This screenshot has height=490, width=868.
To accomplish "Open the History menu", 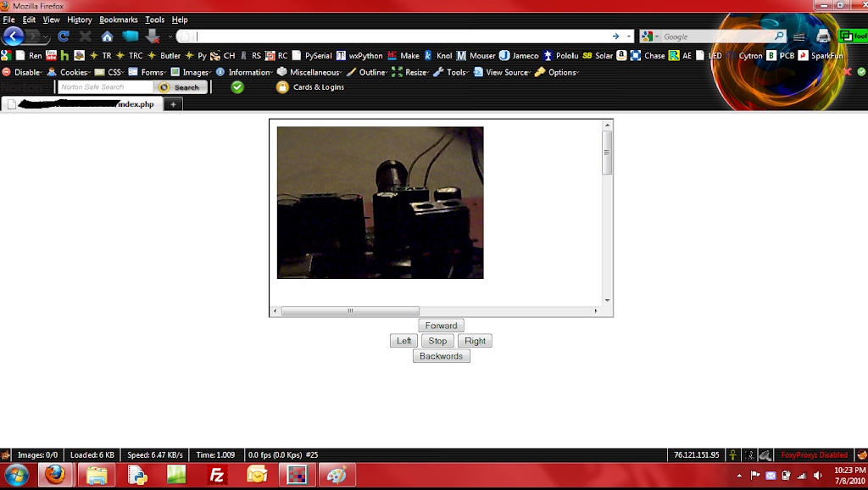I will pyautogui.click(x=80, y=19).
